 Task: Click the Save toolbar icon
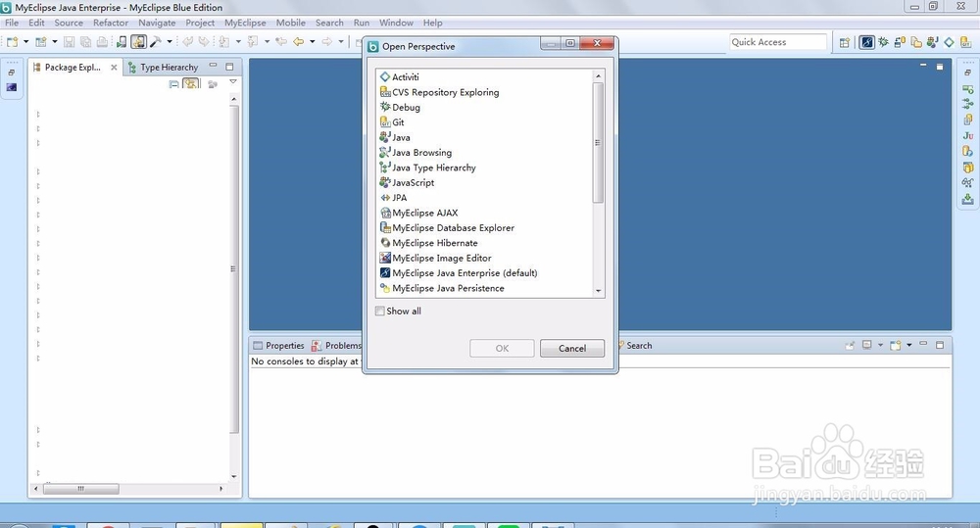[70, 42]
